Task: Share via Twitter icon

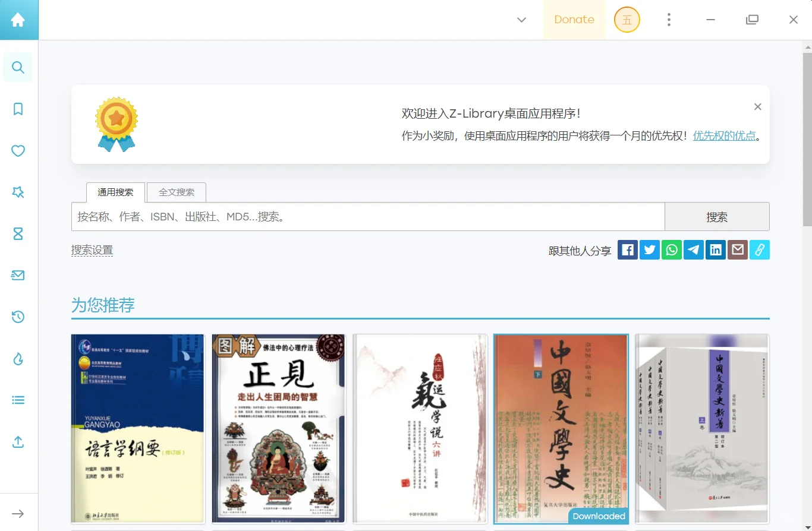Action: [x=650, y=250]
